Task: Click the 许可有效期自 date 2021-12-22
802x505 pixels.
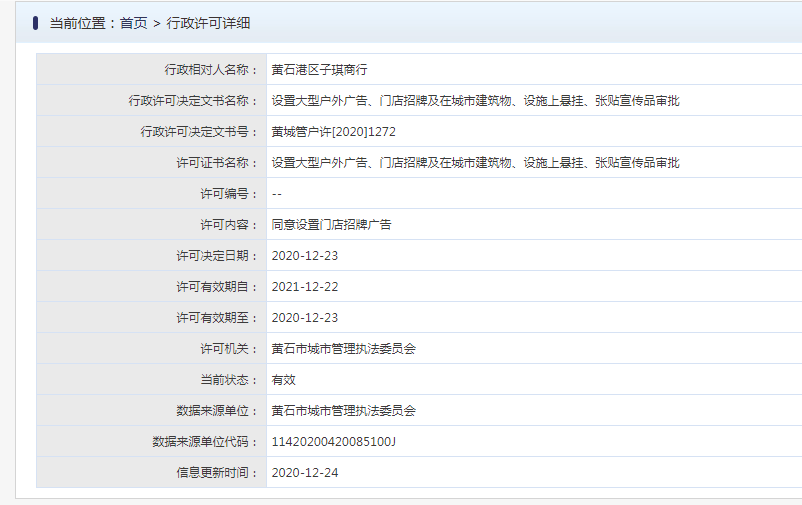Action: tap(305, 287)
